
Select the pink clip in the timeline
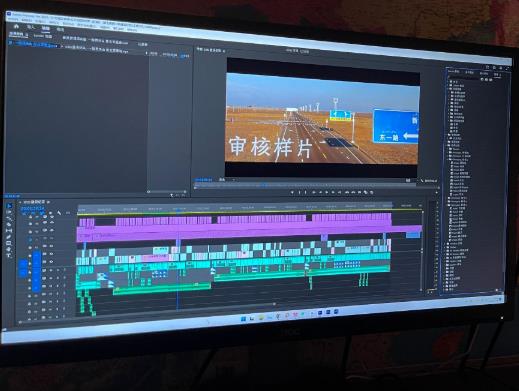(155, 258)
